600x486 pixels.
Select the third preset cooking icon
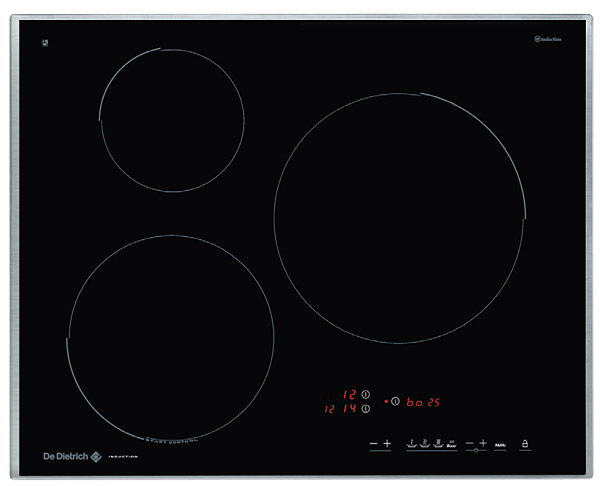[x=438, y=441]
